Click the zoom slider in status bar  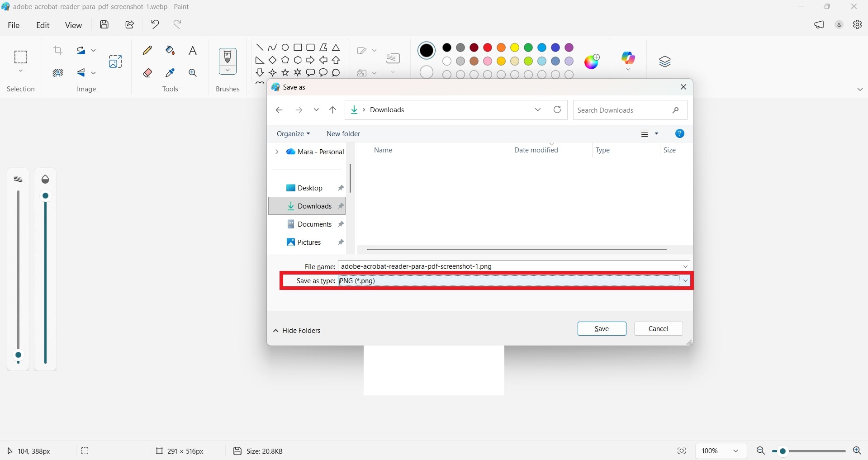pos(809,451)
